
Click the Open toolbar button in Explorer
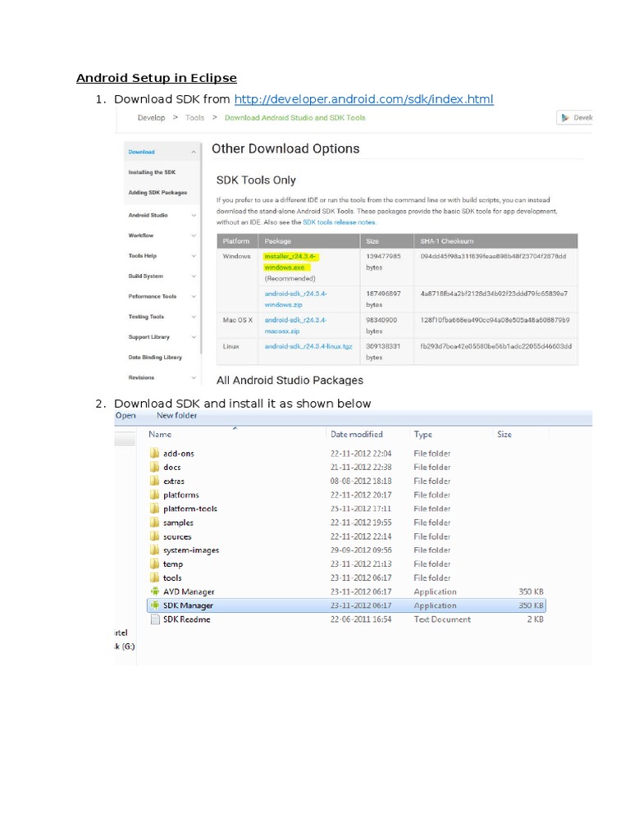click(x=126, y=416)
